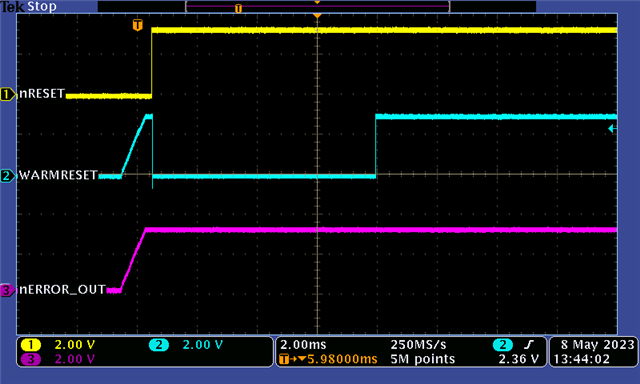Select the nERROR_OUT waveform label
Screen dimensions: 640x384
[62, 290]
